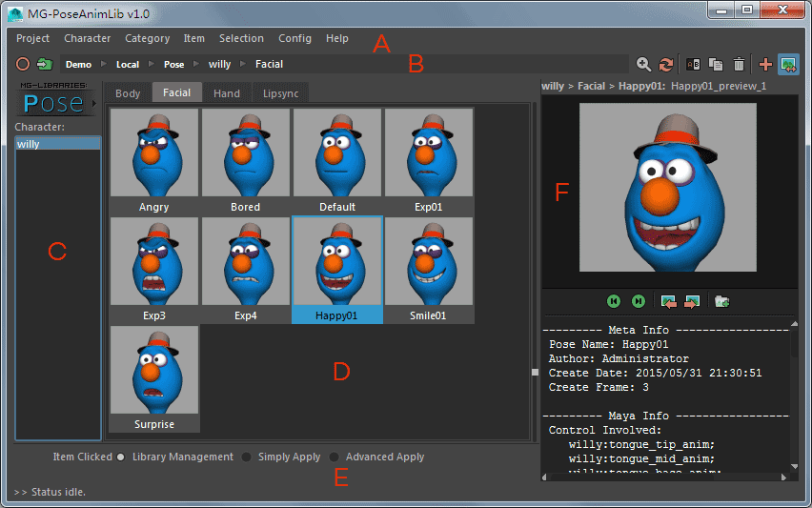Viewport: 812px width, 508px height.
Task: Select the Angry pose thumbnail
Action: click(154, 160)
